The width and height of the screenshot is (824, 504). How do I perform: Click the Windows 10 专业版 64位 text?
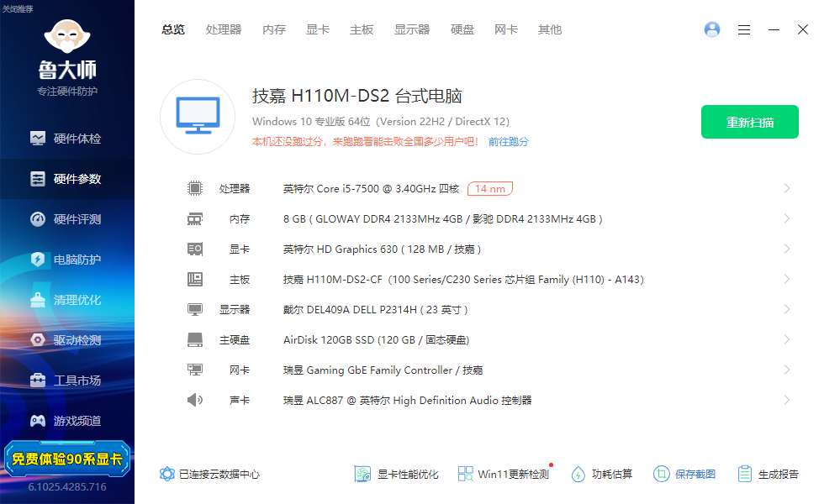coord(380,121)
